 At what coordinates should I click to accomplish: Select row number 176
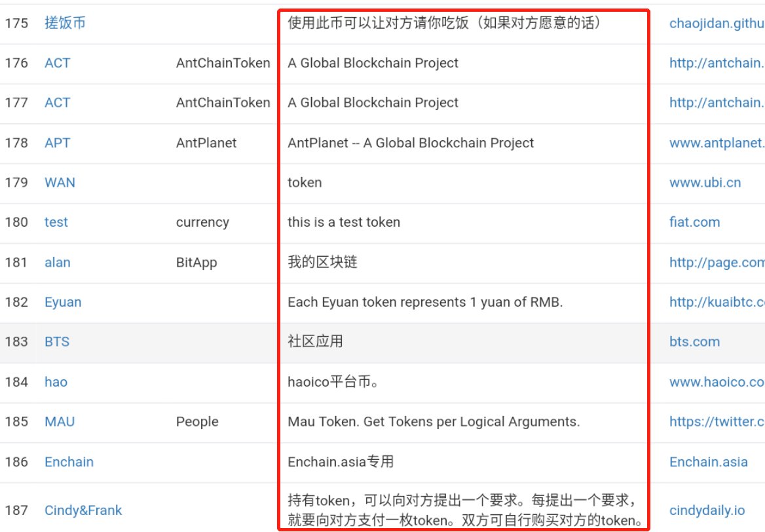16,63
